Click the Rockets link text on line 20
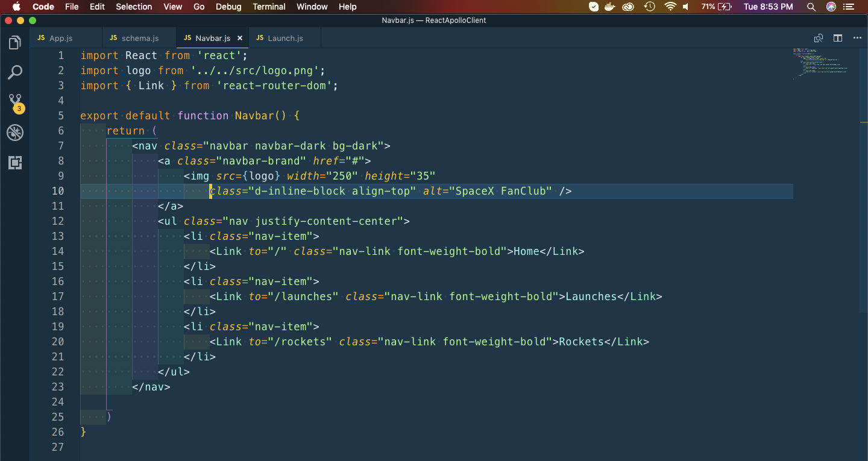868x461 pixels. tap(581, 342)
